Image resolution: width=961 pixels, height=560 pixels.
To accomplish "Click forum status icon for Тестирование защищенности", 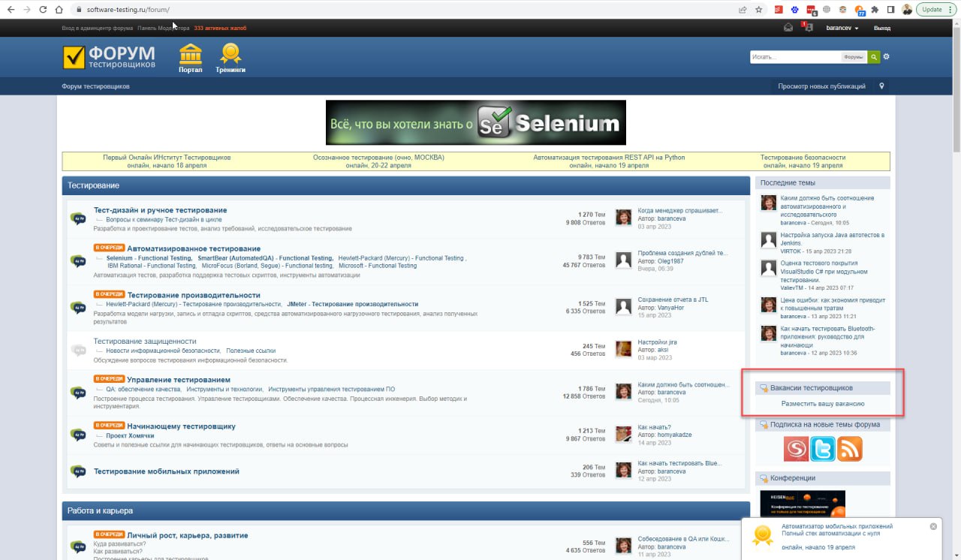I will [x=78, y=350].
